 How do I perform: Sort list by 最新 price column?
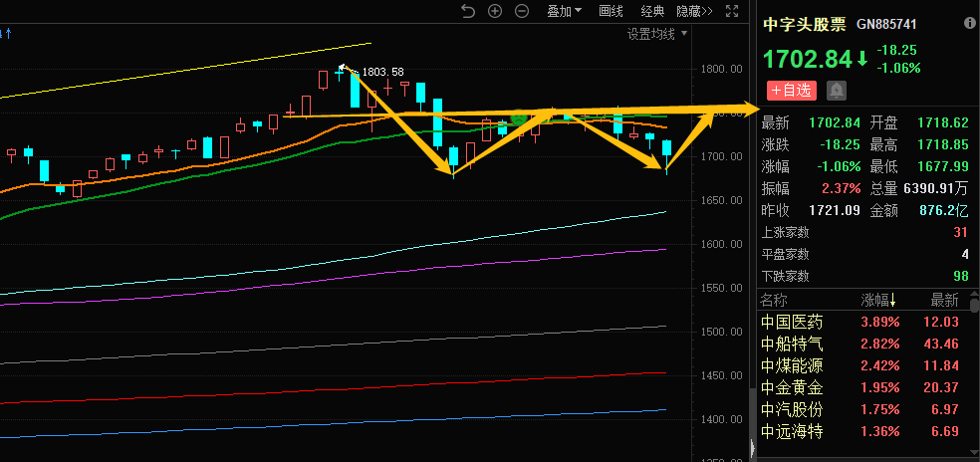(x=944, y=300)
